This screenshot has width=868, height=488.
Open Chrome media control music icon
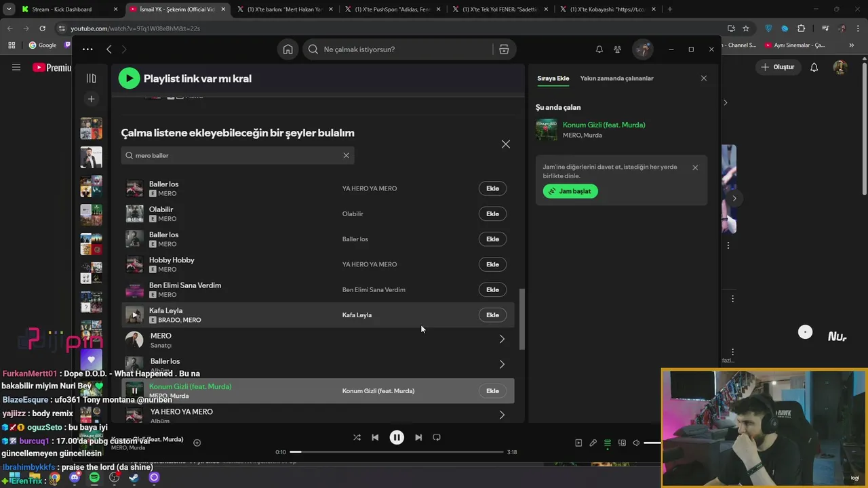pyautogui.click(x=825, y=28)
